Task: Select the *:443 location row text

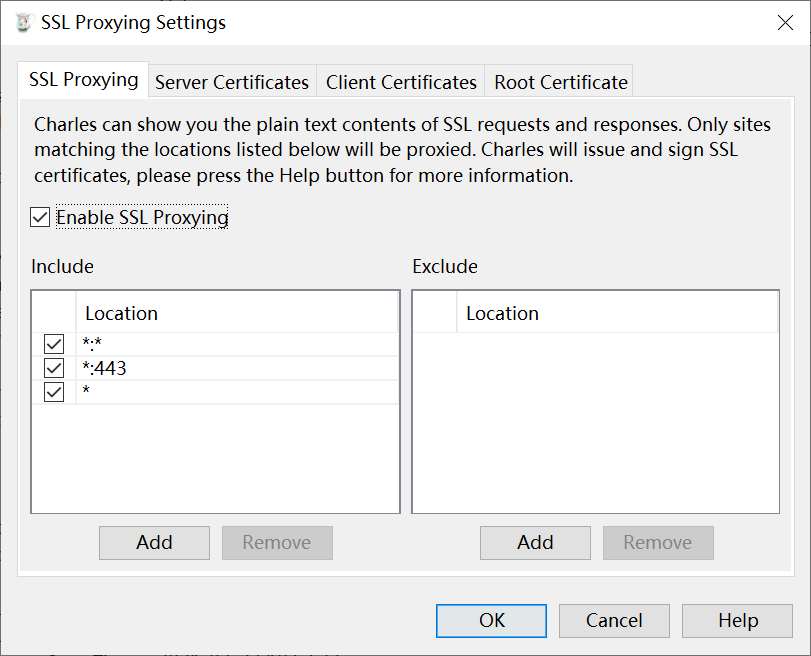Action: 104,368
